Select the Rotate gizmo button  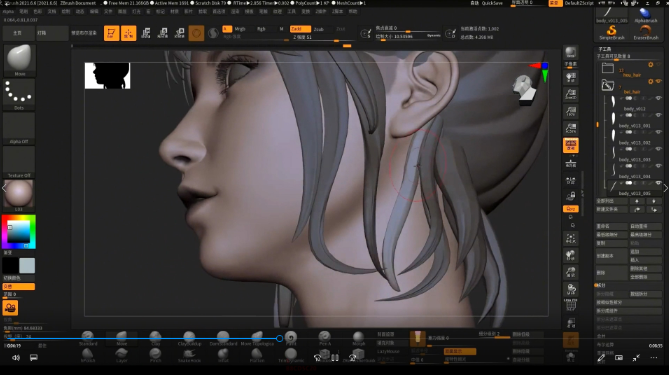pyautogui.click(x=180, y=33)
